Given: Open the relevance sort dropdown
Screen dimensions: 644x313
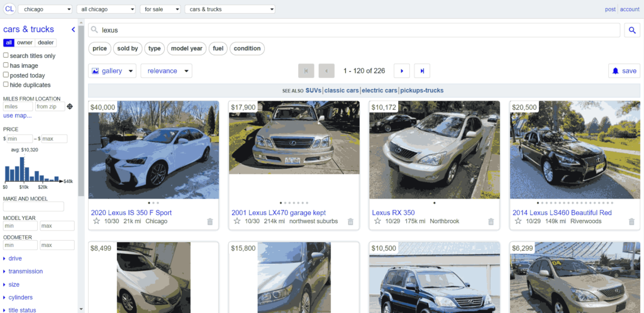Looking at the screenshot, I should [x=166, y=71].
